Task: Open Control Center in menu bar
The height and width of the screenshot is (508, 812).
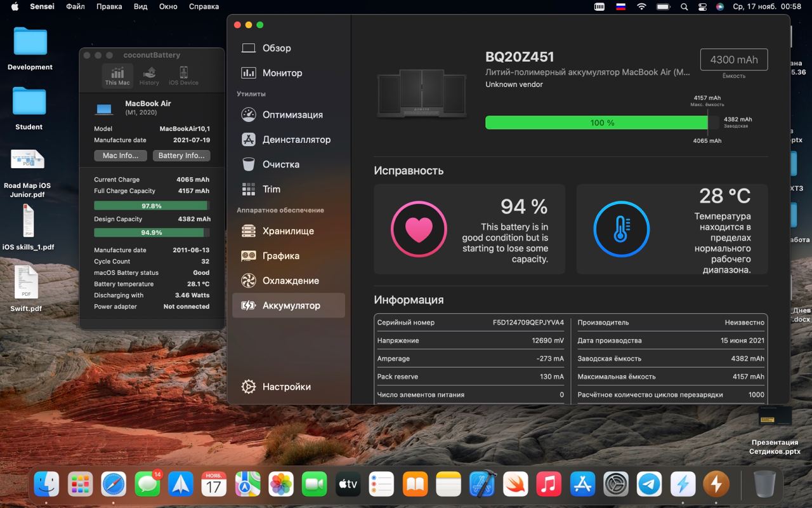Action: click(x=702, y=6)
